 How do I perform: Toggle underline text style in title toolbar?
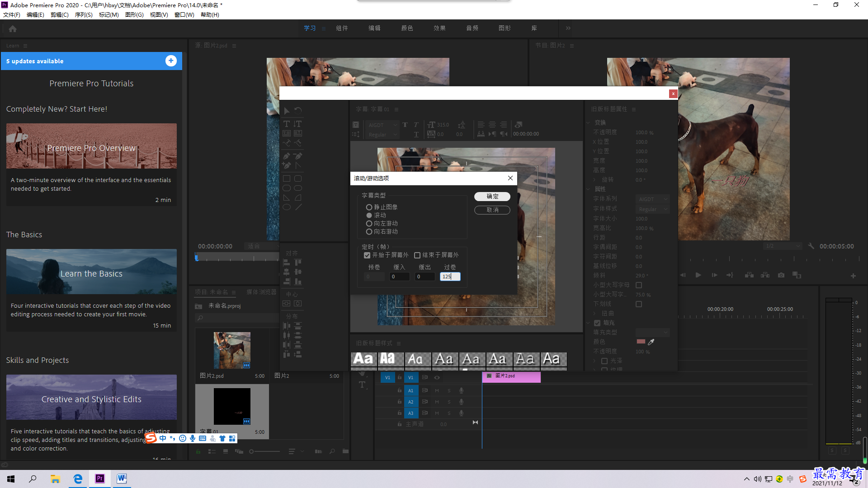pyautogui.click(x=416, y=135)
